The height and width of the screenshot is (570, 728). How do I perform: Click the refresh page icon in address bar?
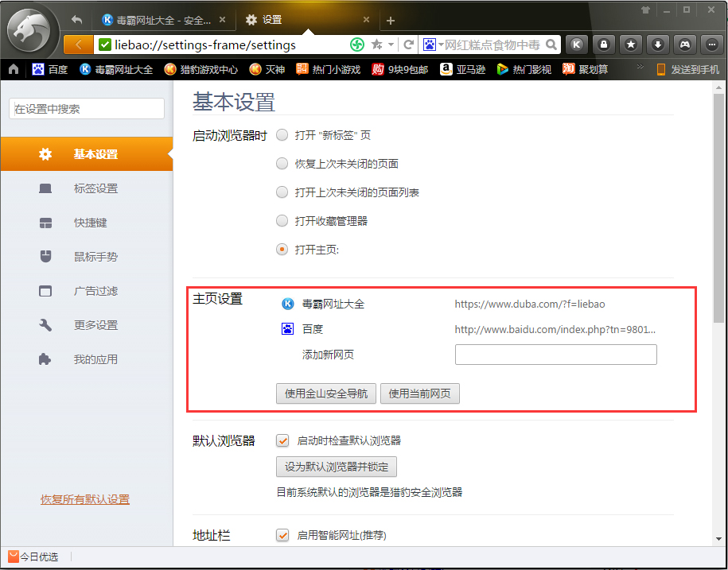pos(408,45)
